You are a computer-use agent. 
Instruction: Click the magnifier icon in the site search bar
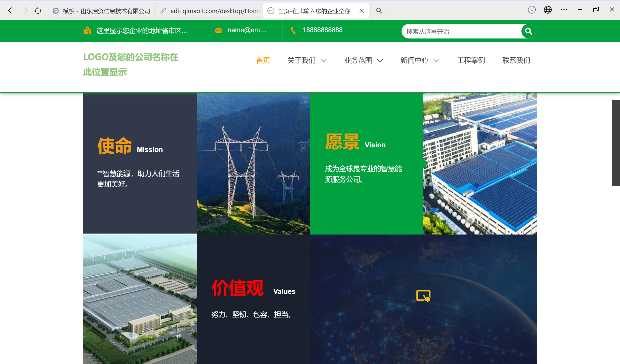(528, 31)
